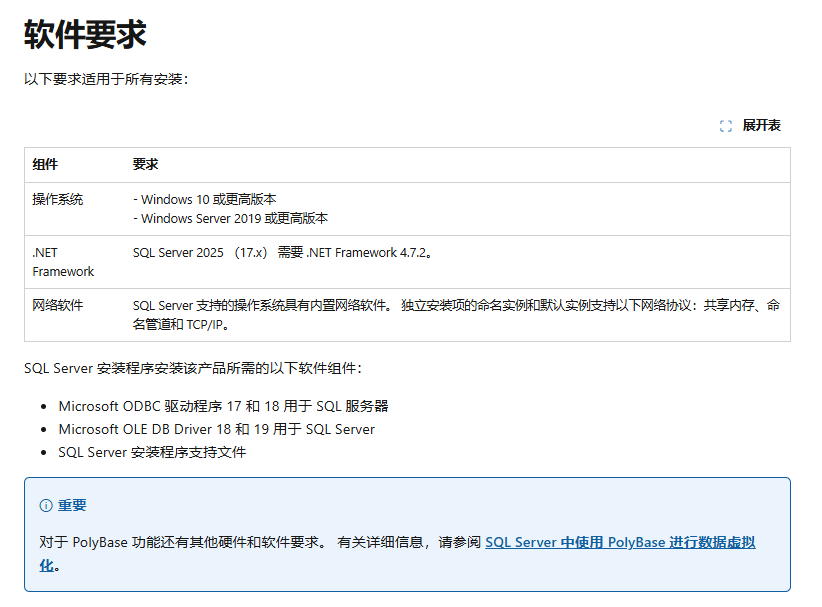Click the Microsoft OLE DB Driver list item

tap(217, 429)
